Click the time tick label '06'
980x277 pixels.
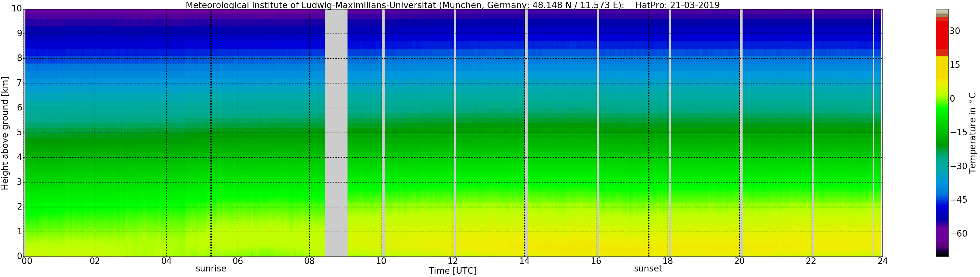(x=238, y=261)
